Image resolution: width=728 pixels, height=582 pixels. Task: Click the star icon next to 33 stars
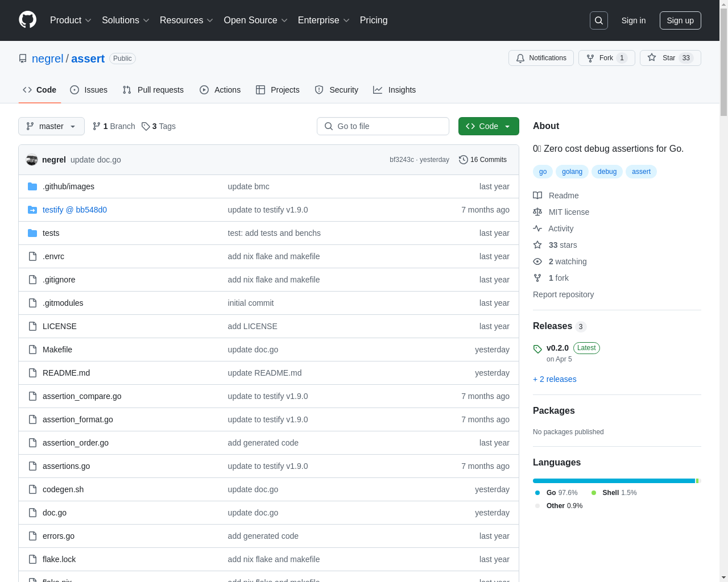(x=537, y=245)
